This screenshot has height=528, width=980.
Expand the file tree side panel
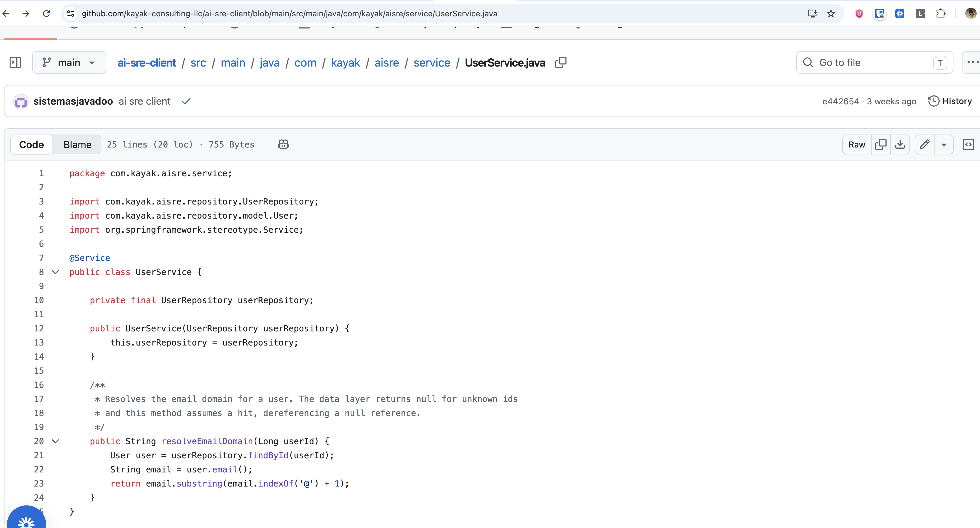15,62
